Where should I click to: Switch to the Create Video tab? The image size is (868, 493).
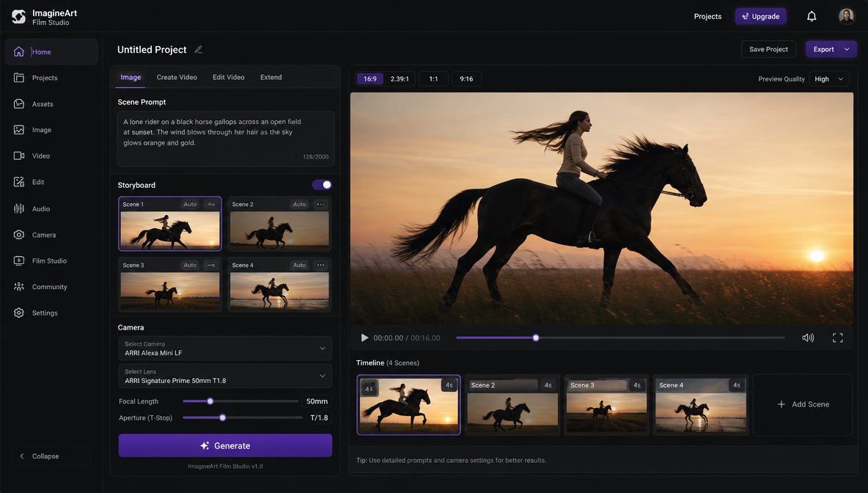click(x=177, y=77)
